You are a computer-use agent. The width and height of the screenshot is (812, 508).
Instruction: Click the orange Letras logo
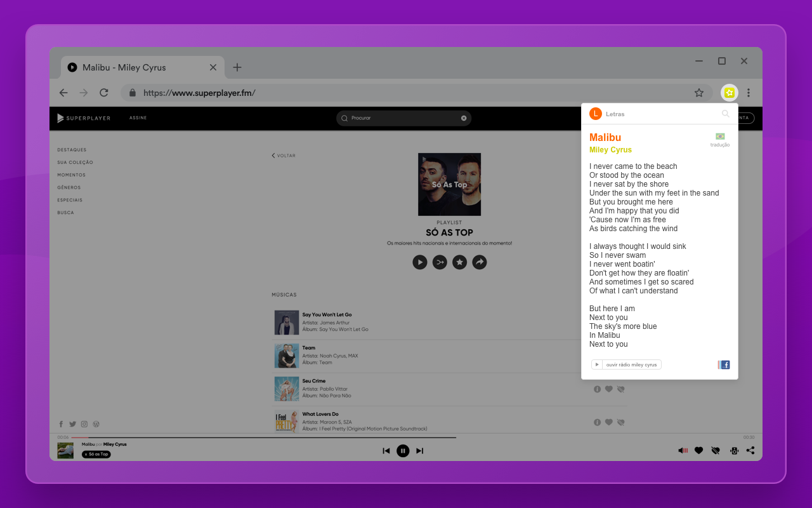(x=595, y=114)
